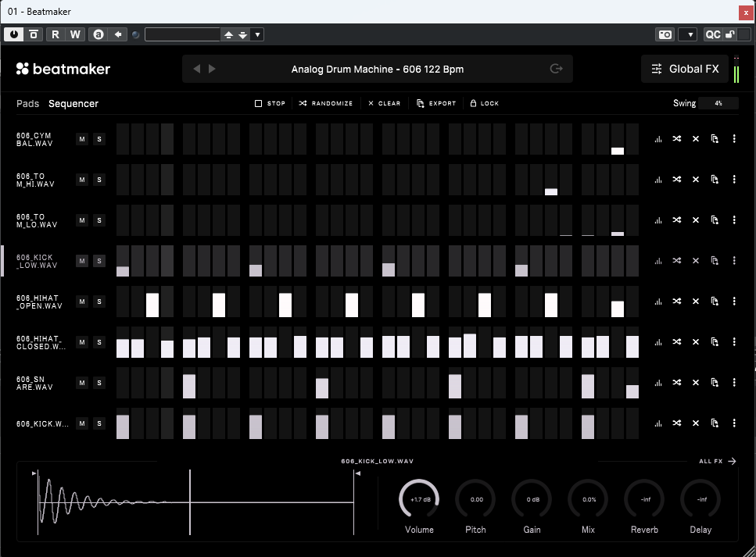Solo the 606_TOM_HI.WAV track
The image size is (756, 557).
[99, 180]
